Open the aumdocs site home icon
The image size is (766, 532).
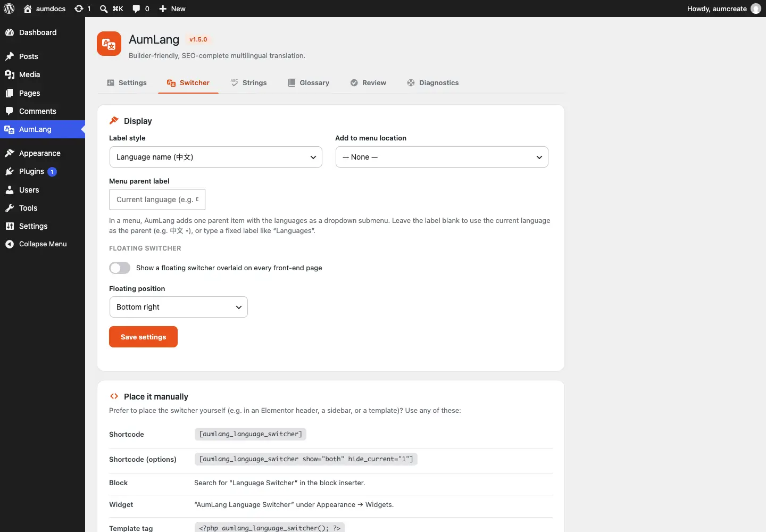(28, 9)
